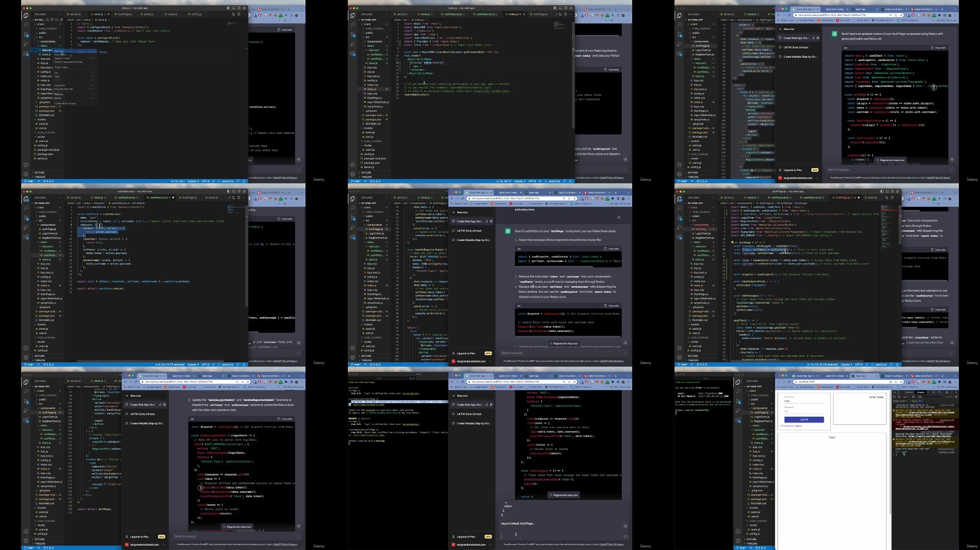
Task: Click Copy code above useDispatch import snippet
Action: click(x=611, y=249)
